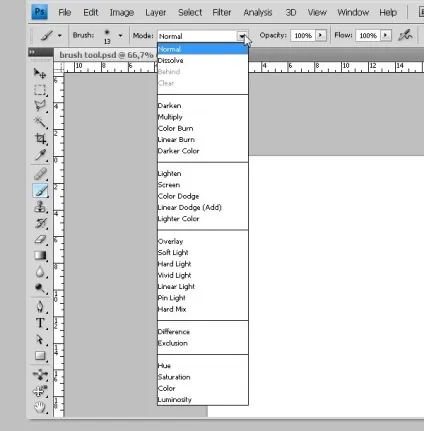Open the Filter menu
This screenshot has height=431, width=424.
point(222,12)
